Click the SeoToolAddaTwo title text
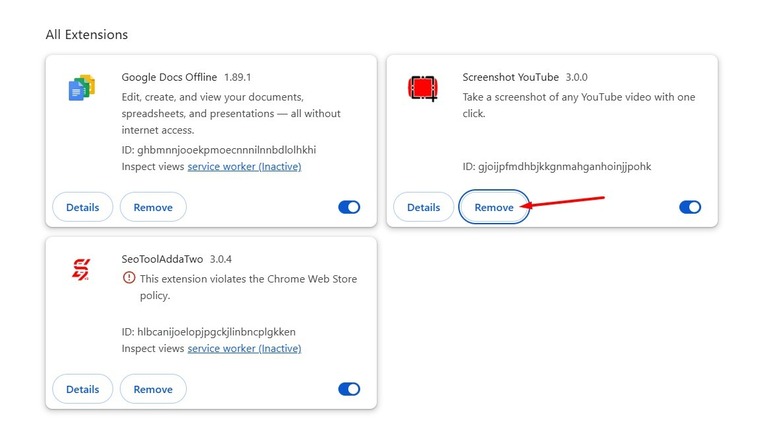 click(x=162, y=259)
